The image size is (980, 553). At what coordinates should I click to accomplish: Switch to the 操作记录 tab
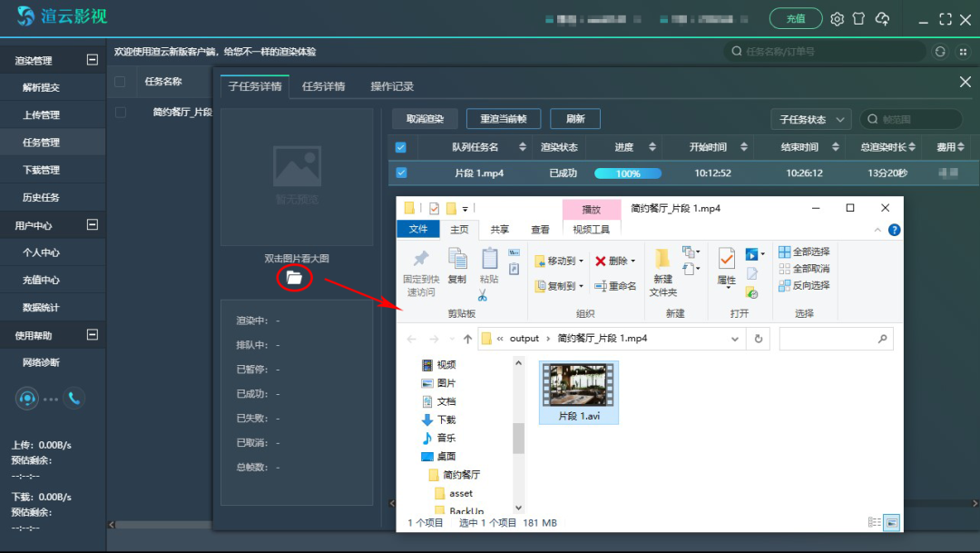[392, 86]
